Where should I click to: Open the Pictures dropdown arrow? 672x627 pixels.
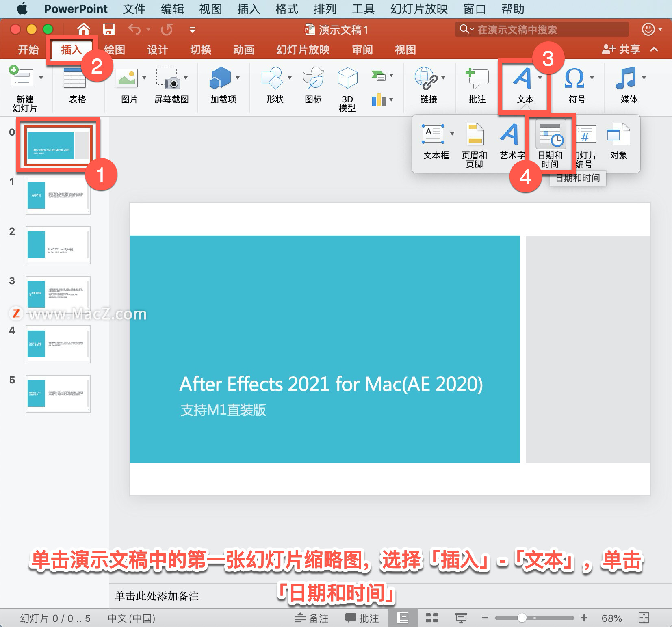(144, 78)
